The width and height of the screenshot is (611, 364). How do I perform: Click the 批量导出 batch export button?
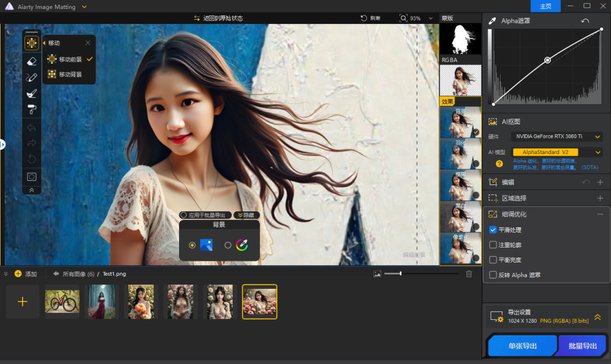coord(582,346)
